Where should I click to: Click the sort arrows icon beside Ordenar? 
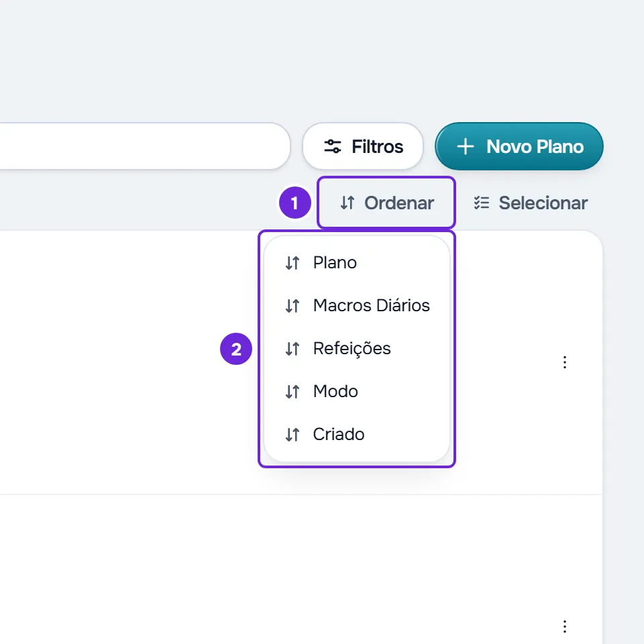tap(347, 203)
